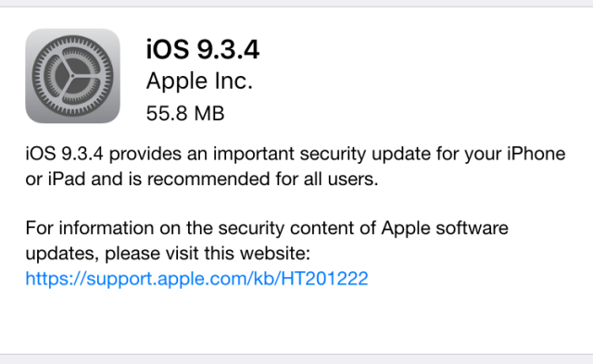Click "recommended for all users" text
Viewport: 593px width, 364px height.
(263, 179)
